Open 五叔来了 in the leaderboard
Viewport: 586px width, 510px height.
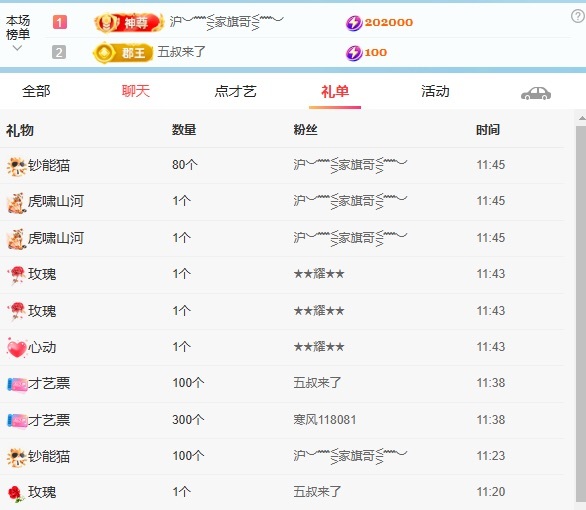(x=182, y=52)
